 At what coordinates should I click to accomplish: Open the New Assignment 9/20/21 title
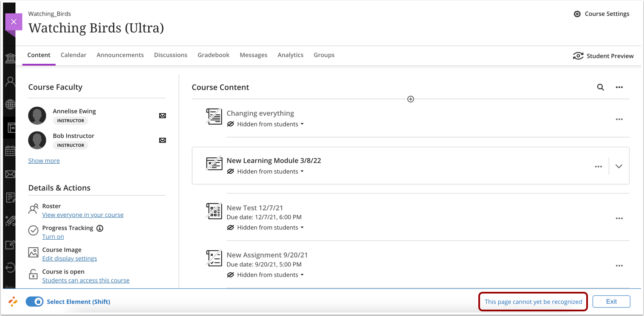click(x=267, y=255)
